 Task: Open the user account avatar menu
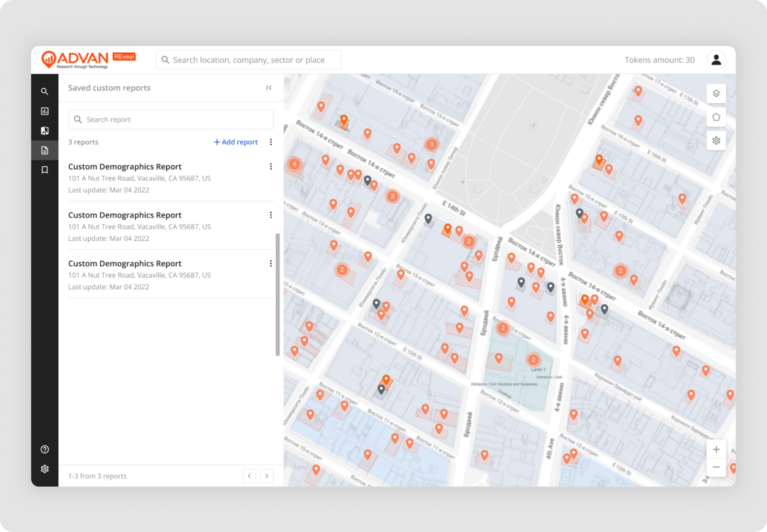716,59
